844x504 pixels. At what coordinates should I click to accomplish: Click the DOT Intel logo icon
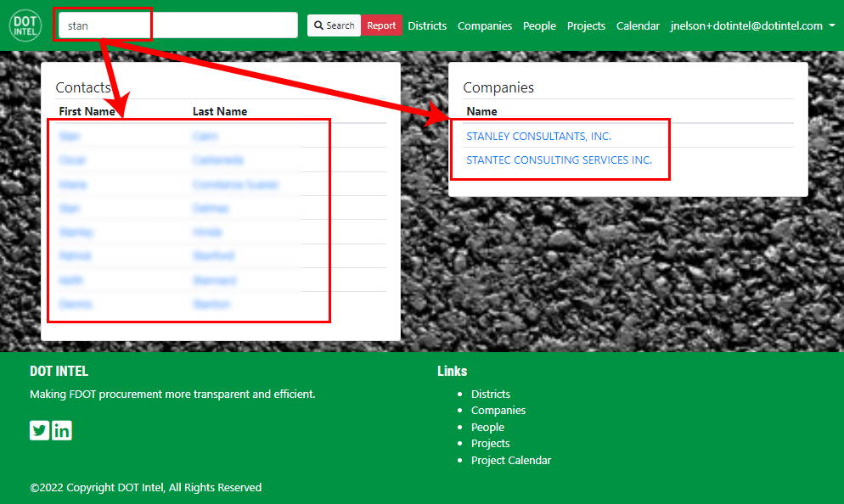click(25, 25)
